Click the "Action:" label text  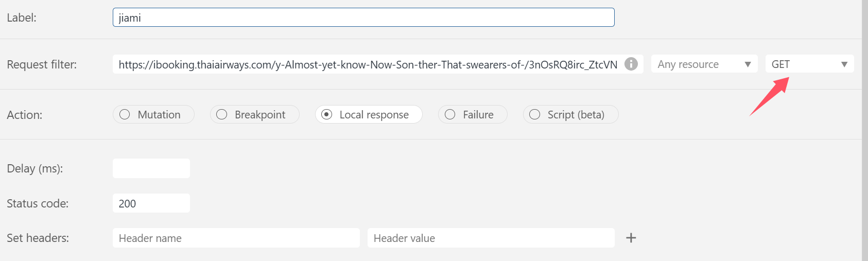24,115
